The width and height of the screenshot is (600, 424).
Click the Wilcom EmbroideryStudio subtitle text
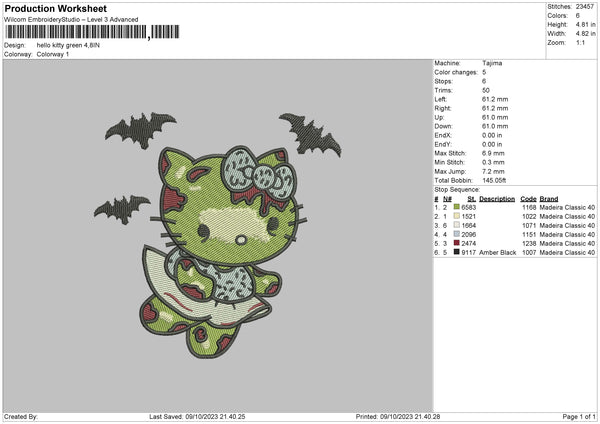click(x=71, y=20)
